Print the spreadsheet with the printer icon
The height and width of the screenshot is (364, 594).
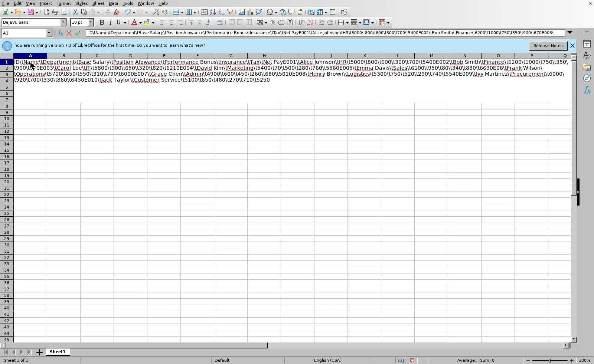click(x=55, y=12)
